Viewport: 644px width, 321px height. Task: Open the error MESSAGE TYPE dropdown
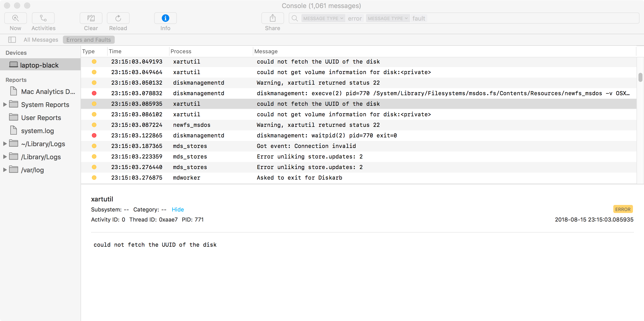[323, 18]
